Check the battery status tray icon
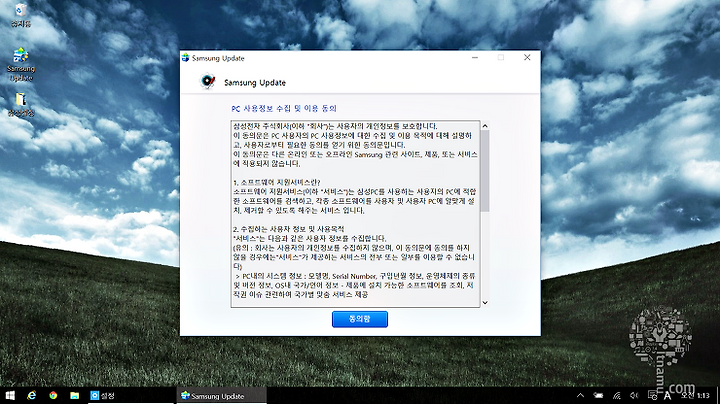This screenshot has height=404, width=720. coord(598,395)
